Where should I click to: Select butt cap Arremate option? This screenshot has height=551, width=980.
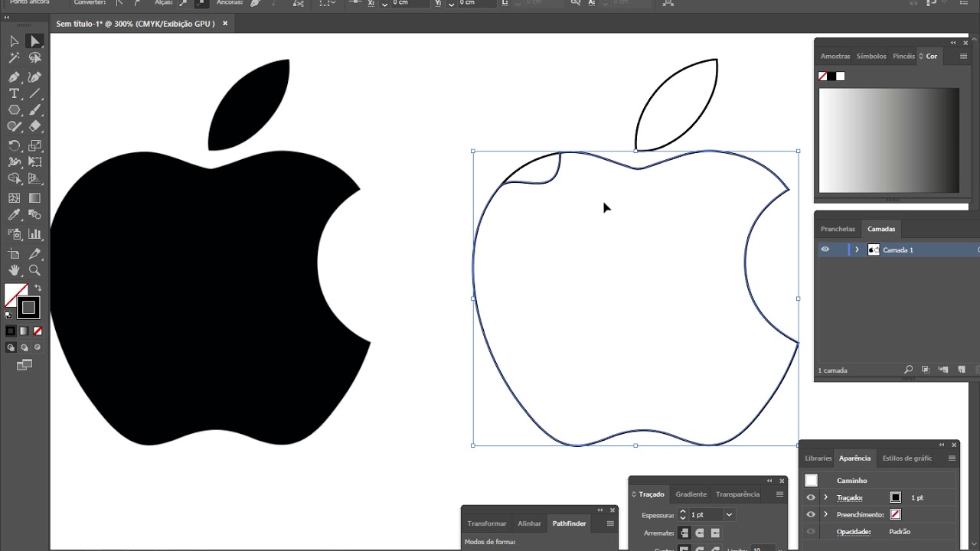684,533
